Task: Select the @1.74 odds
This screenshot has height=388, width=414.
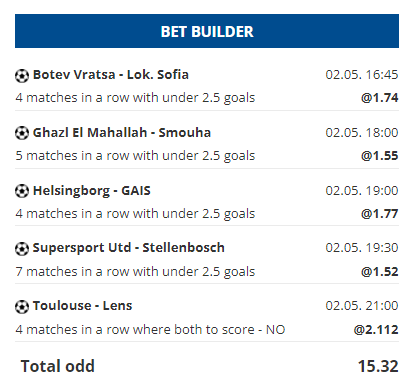Action: pos(379,98)
